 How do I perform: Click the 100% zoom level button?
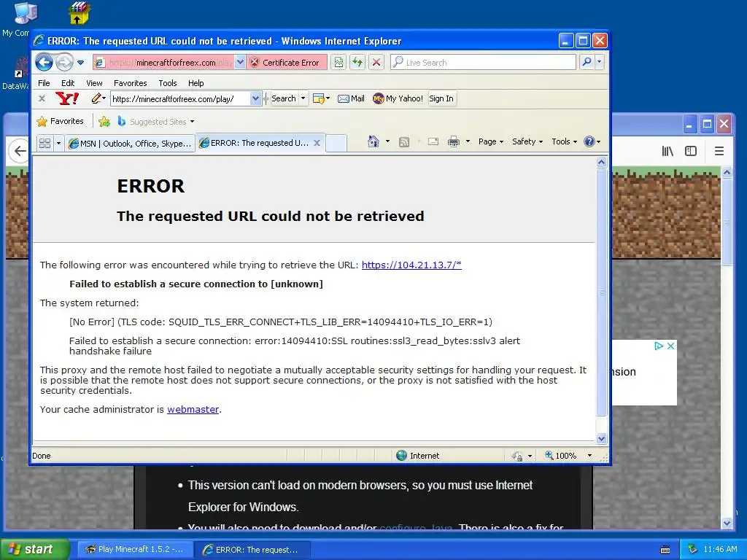(x=561, y=456)
